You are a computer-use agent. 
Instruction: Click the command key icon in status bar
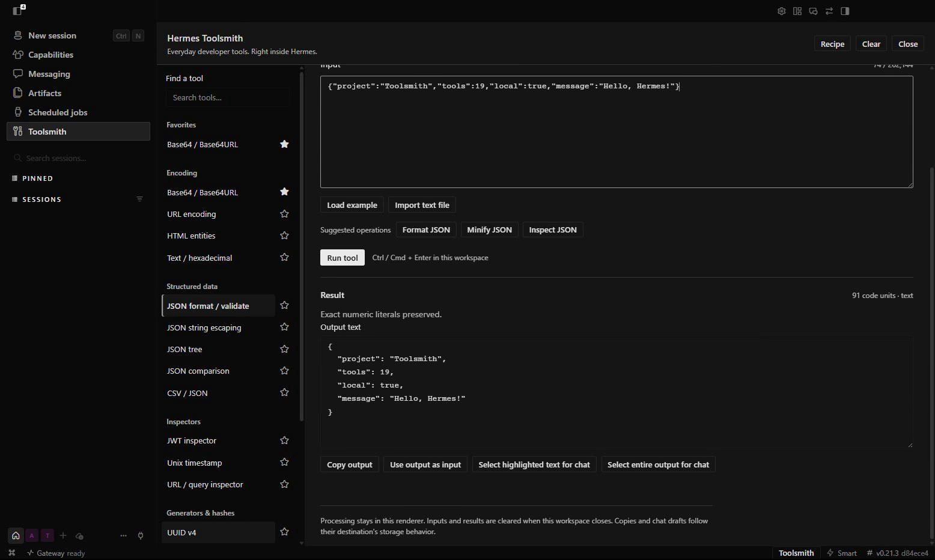(11, 553)
